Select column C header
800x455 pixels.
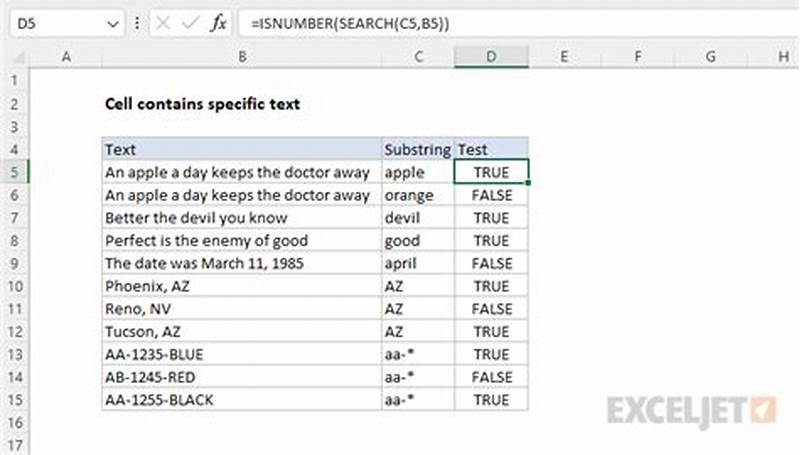click(418, 57)
